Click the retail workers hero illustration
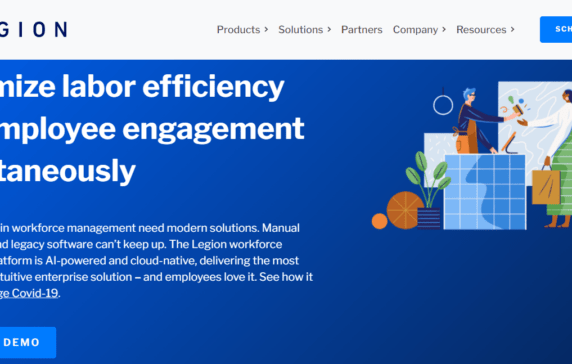 [472, 156]
